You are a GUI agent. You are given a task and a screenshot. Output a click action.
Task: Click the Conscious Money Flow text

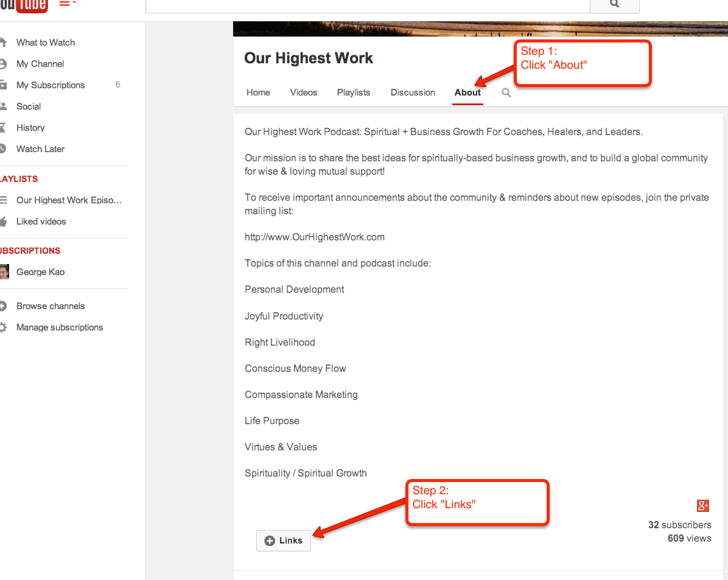295,368
